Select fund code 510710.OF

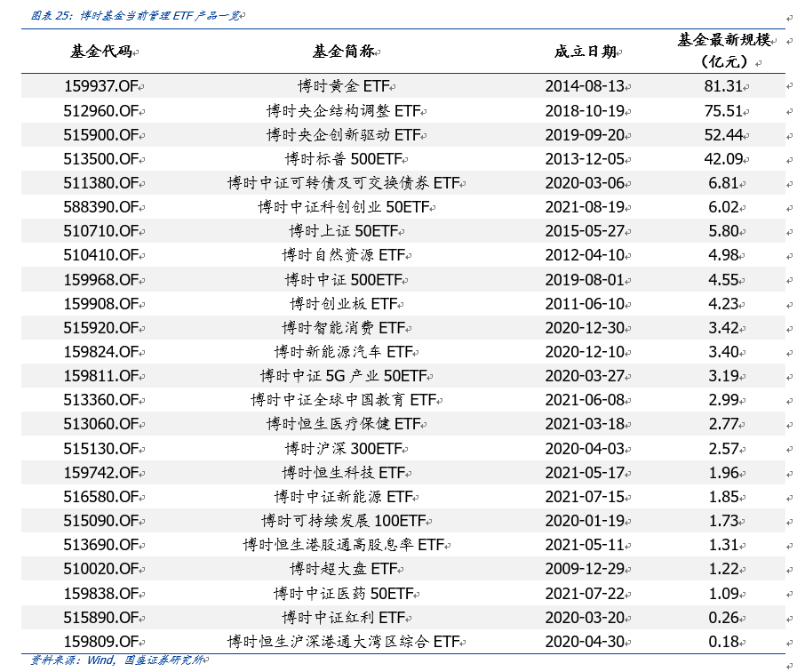point(101,231)
